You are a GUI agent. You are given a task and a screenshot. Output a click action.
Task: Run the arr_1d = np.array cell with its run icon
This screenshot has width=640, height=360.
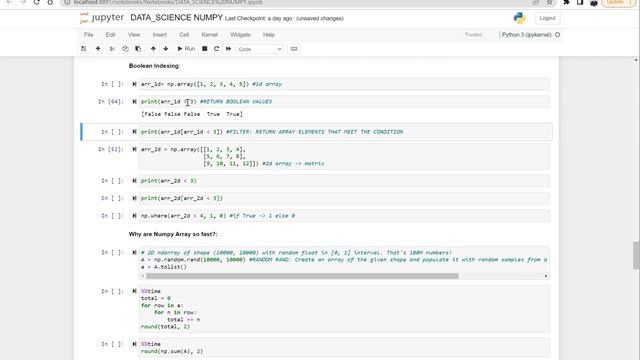[134, 84]
